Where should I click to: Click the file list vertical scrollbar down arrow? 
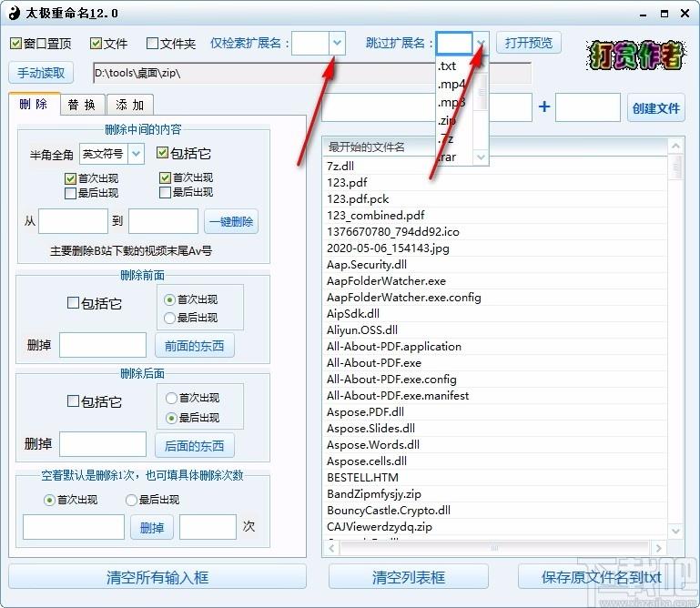click(x=675, y=531)
